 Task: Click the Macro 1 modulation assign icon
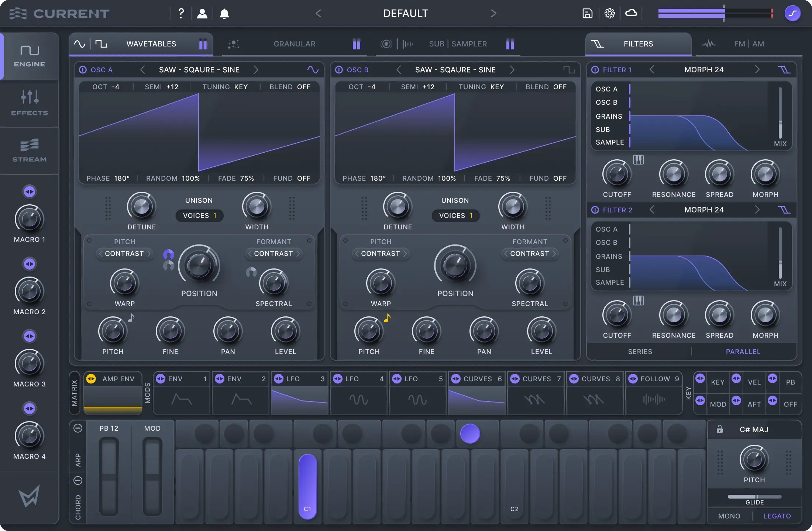tap(30, 192)
